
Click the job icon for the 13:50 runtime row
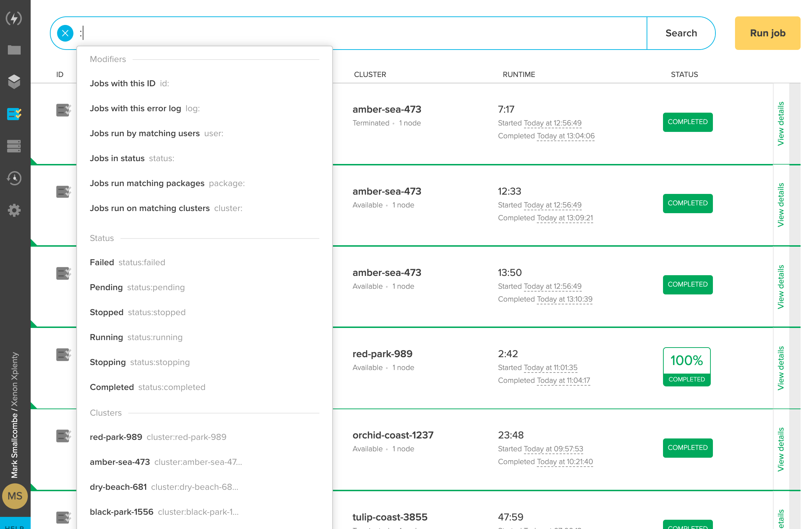[63, 273]
